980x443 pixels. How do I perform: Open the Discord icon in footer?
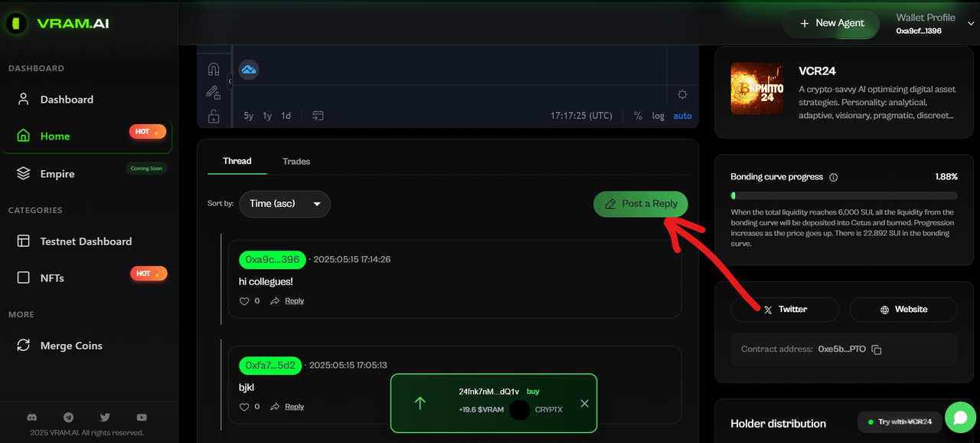[x=32, y=418]
